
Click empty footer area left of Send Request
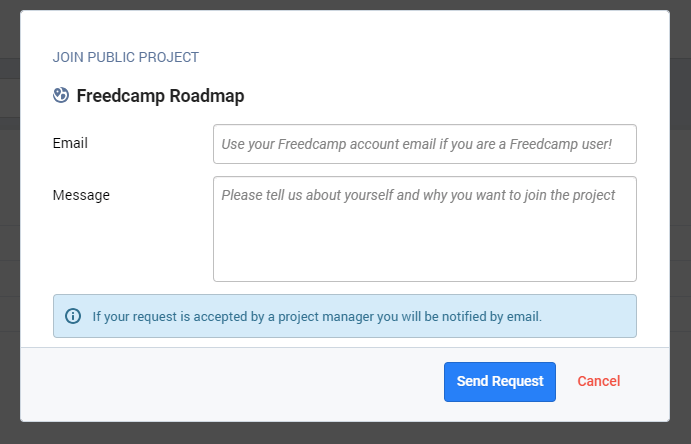pyautogui.click(x=230, y=384)
